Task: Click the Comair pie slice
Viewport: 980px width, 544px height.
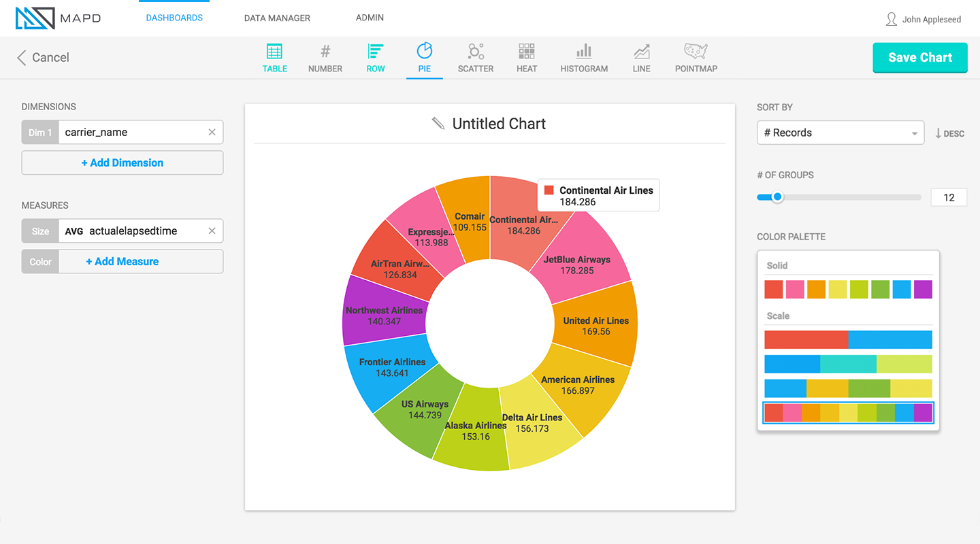Action: [x=466, y=221]
